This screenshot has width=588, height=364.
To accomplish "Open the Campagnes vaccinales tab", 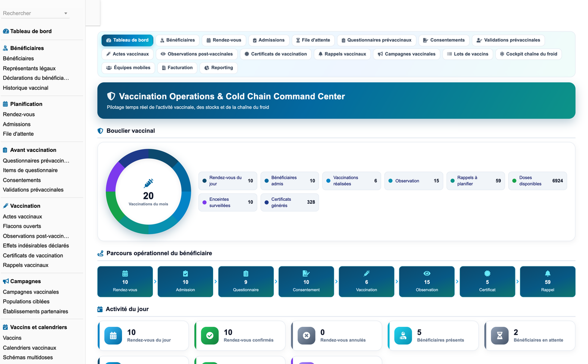I will 407,54.
